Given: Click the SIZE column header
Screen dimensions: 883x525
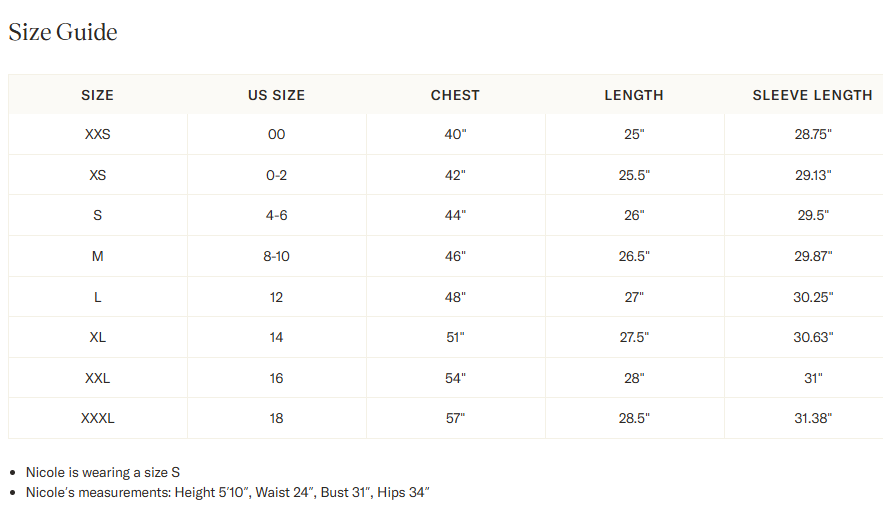Looking at the screenshot, I should pos(97,95).
